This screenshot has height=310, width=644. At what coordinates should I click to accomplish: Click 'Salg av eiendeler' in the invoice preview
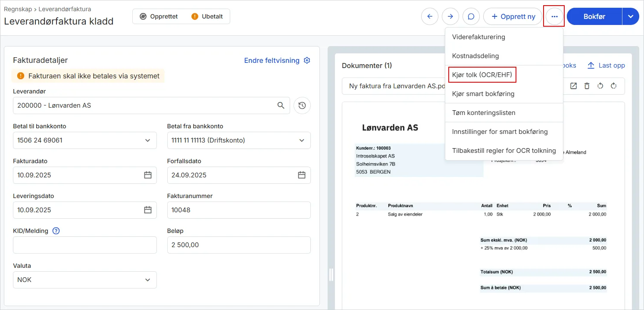[x=405, y=214]
